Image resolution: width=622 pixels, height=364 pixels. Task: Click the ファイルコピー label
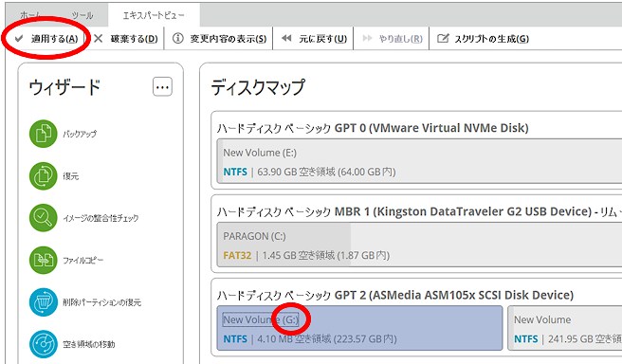pos(82,260)
